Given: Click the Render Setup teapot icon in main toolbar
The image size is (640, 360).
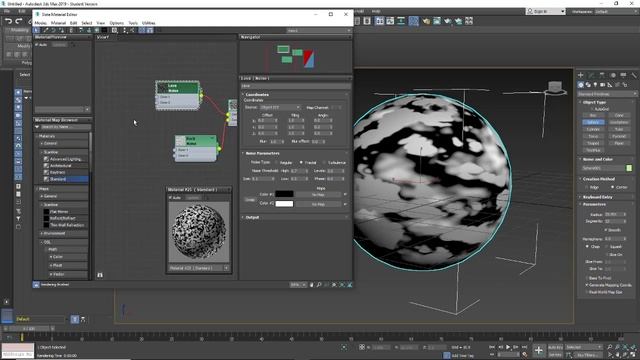Looking at the screenshot, I should [426, 21].
